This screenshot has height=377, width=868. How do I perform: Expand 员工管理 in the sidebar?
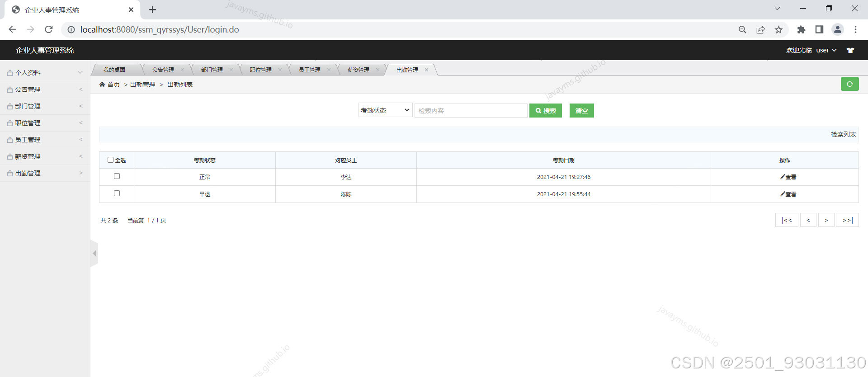tap(45, 140)
